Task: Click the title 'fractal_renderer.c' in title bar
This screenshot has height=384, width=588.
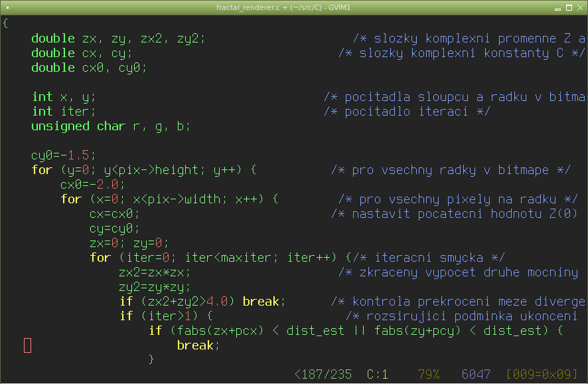Action: 248,7
